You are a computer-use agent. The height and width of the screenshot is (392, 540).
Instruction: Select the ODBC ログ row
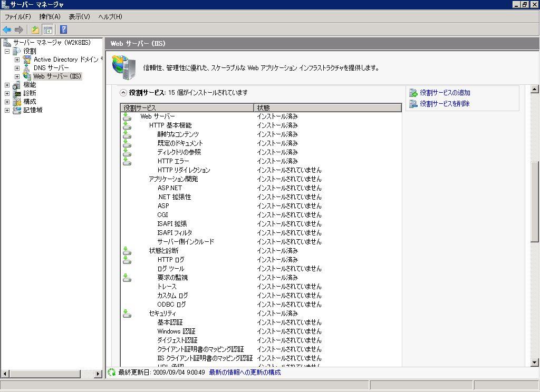(x=261, y=304)
